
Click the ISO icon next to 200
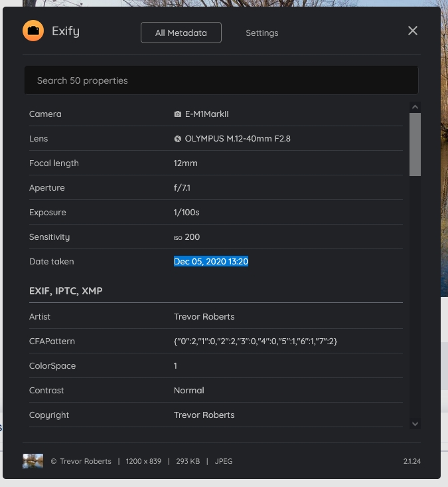[x=178, y=237]
